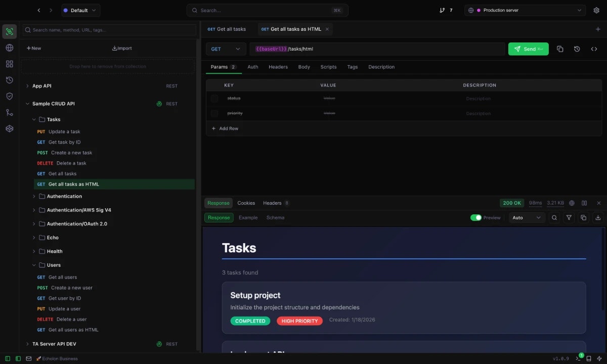
Task: Enable the priority query parameter checkbox
Action: point(214,113)
